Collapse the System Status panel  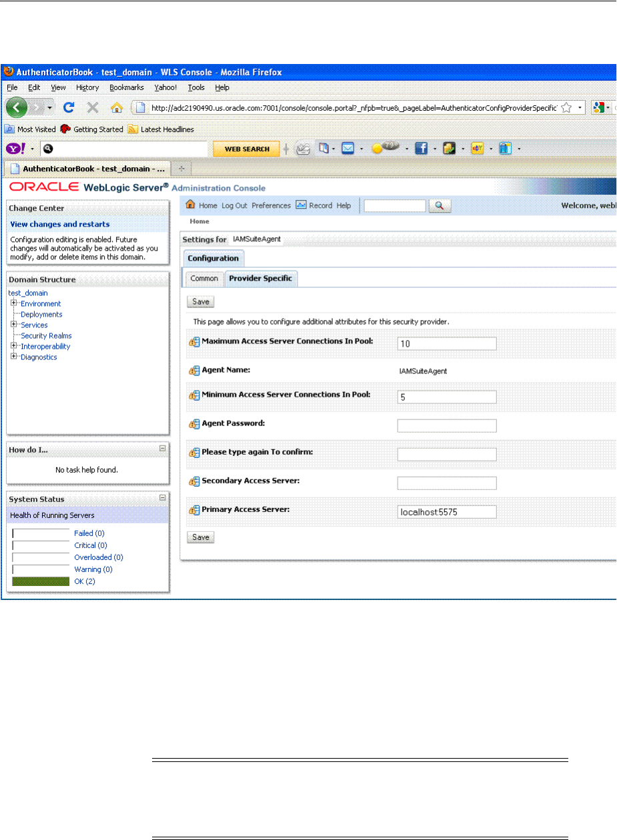(x=162, y=498)
